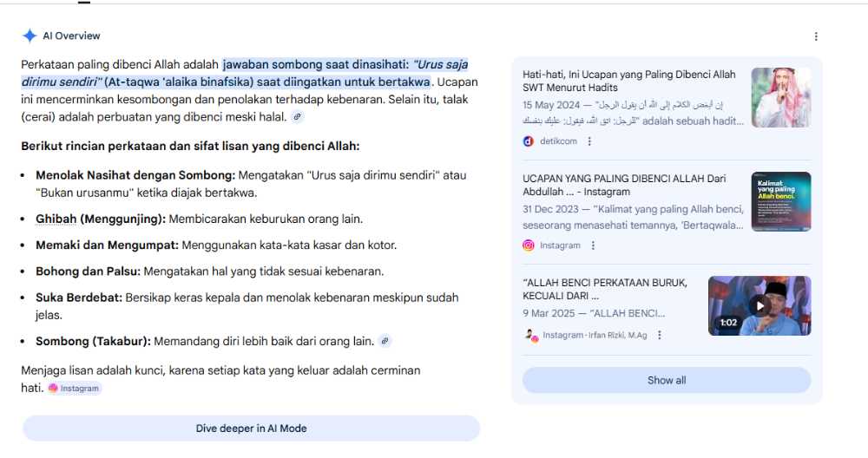Open more options next to detikcom

(x=589, y=141)
